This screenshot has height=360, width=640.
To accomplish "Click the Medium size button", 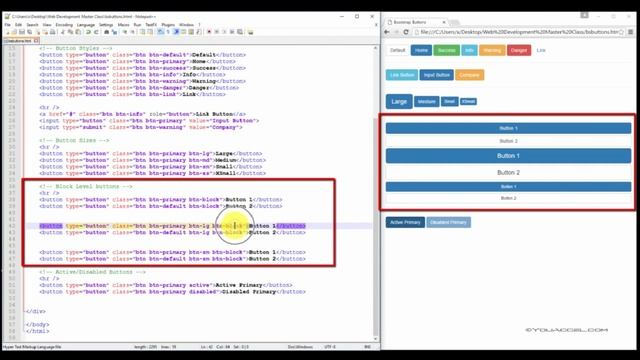I will tap(427, 102).
